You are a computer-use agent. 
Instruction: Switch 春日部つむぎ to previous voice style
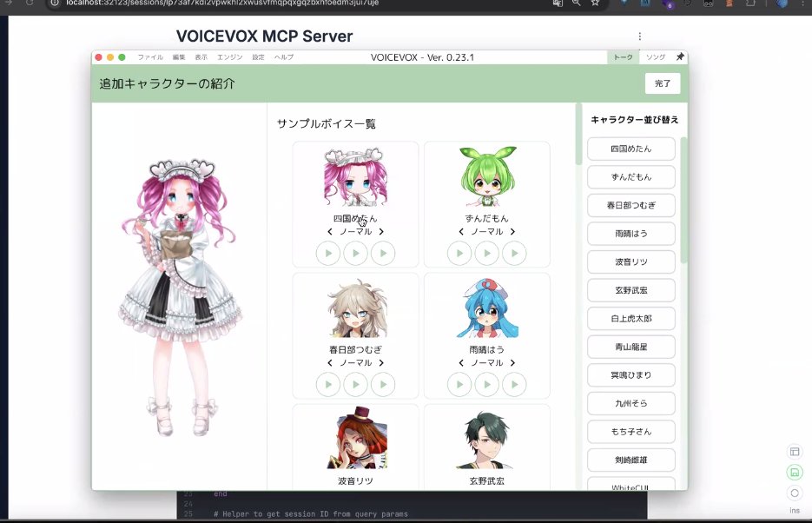click(x=330, y=363)
